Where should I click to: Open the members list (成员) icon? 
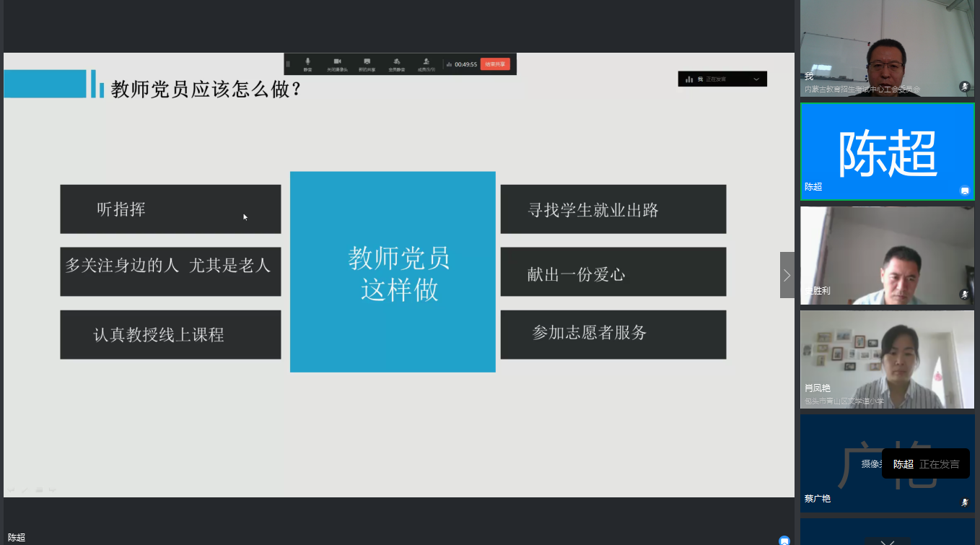click(x=426, y=64)
